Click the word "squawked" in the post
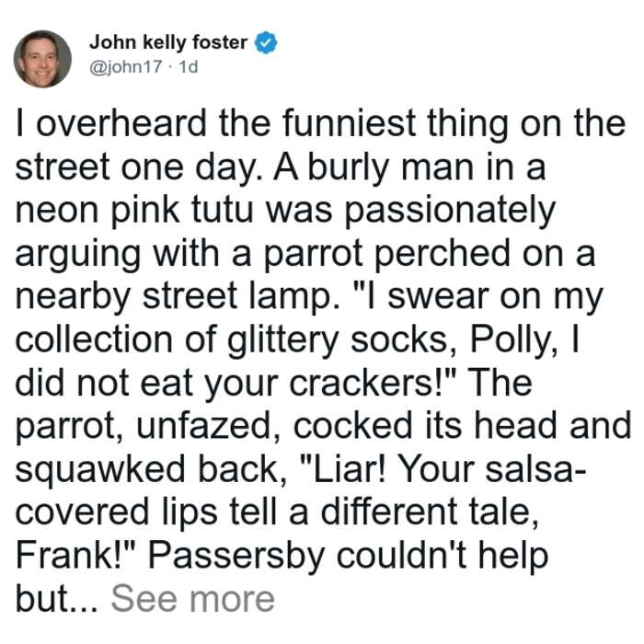Screen dimensions: 644x644 (100, 471)
